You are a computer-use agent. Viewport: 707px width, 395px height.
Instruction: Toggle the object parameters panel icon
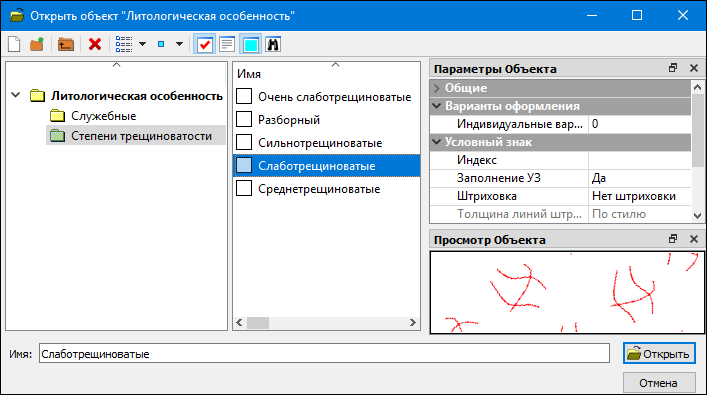tap(227, 44)
